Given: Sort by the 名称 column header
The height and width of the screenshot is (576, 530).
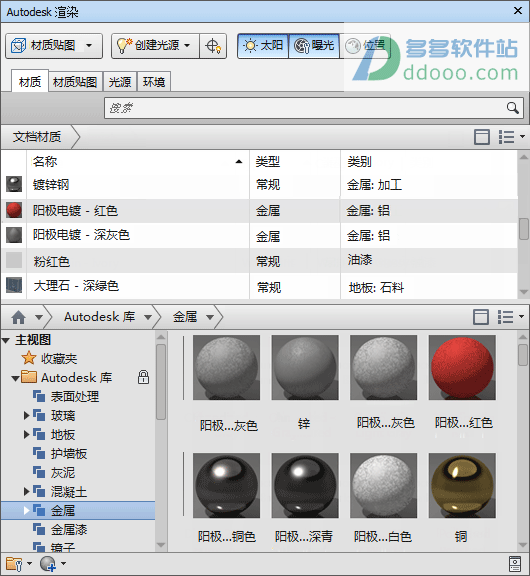Looking at the screenshot, I should tap(138, 161).
